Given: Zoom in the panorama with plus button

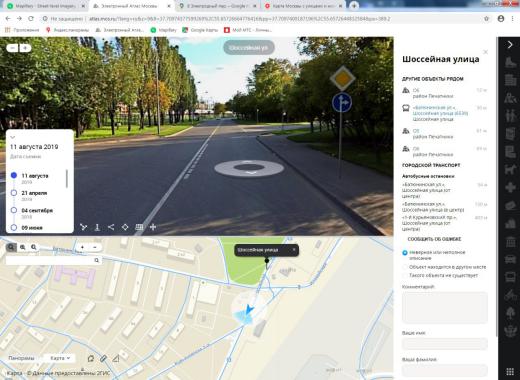Looking at the screenshot, I should (25, 48).
